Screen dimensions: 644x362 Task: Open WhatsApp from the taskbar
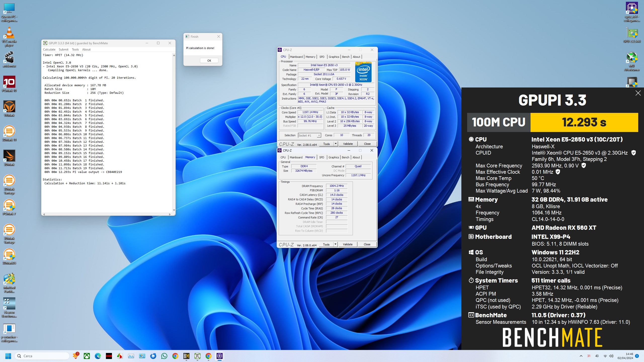(x=164, y=356)
